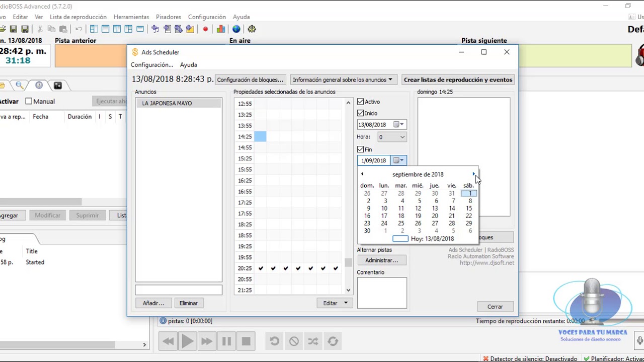
Task: Click the undo arrow toolbar icon
Action: [x=78, y=29]
